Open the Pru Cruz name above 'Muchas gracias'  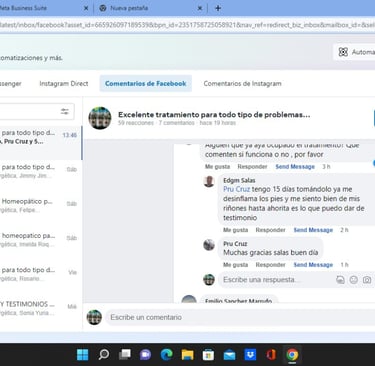click(x=235, y=244)
